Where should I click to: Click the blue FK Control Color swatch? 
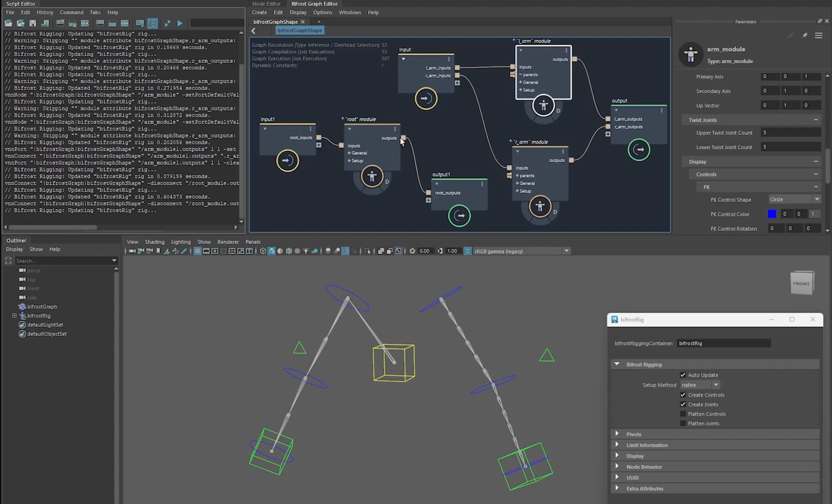point(772,214)
